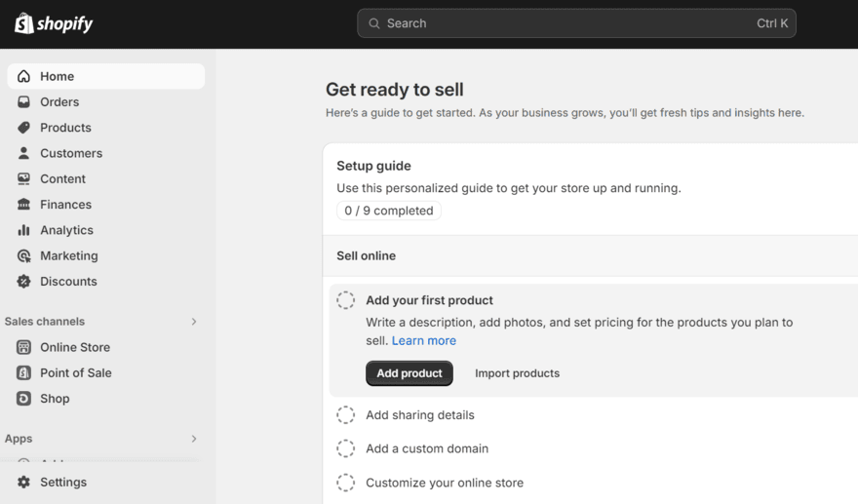Click the Get ready to sell heading
The height and width of the screenshot is (504, 858).
[395, 89]
